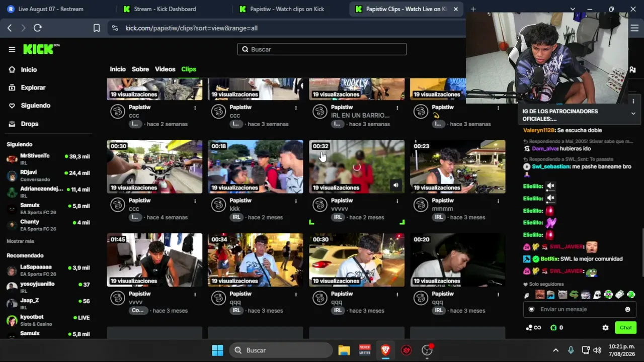
Task: Click the channel points icon beside the infinity symbol
Action: pos(529,327)
